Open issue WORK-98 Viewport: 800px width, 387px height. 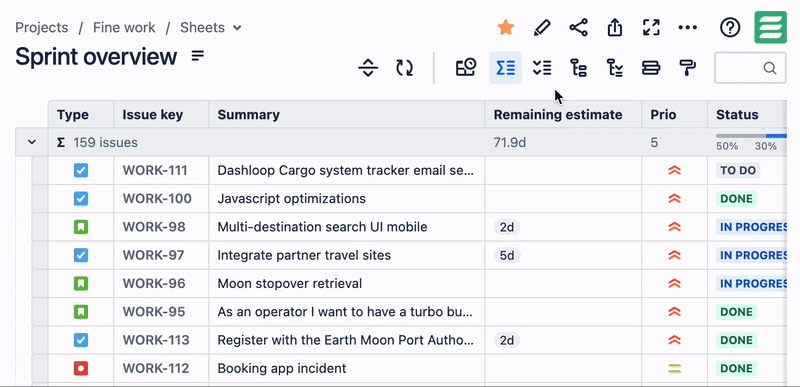tap(153, 227)
